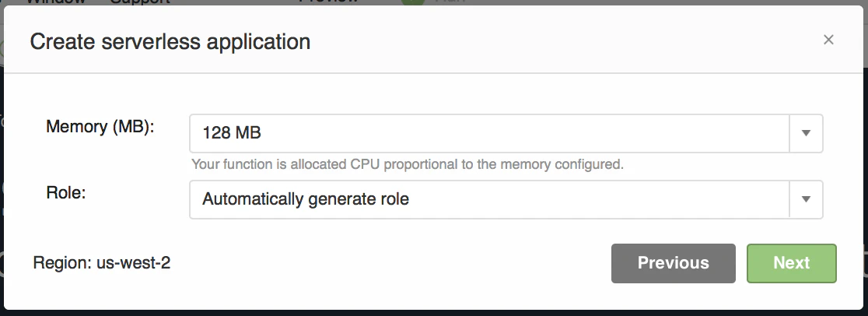
Task: Click the partially hidden Preview button
Action: point(329,2)
